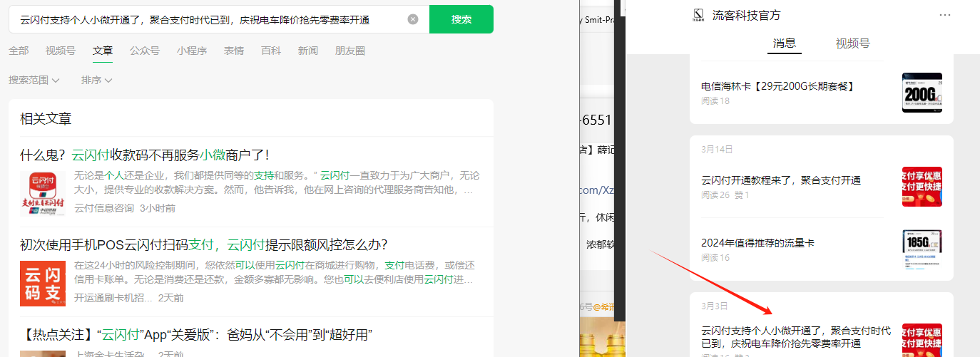This screenshot has height=357, width=980.
Task: Open post 电信海林卡【29元200G长期套餐】
Action: pos(777,86)
